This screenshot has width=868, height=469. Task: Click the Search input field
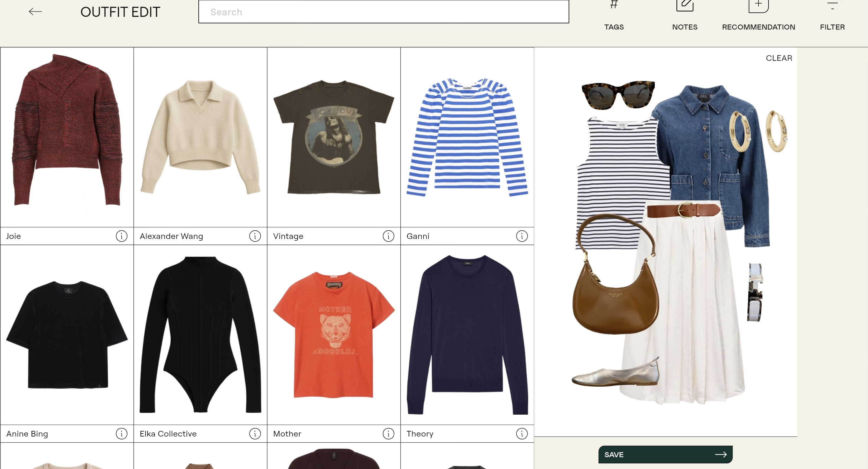click(x=384, y=12)
